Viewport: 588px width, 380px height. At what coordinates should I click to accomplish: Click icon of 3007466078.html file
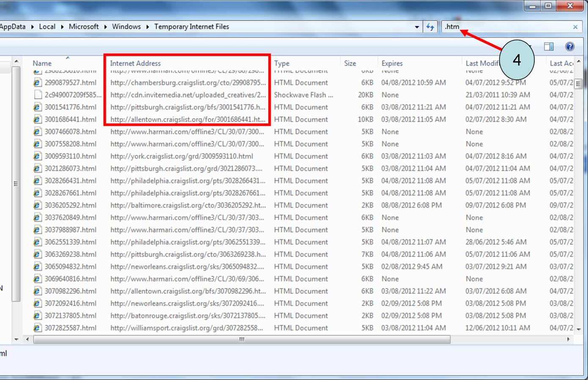pyautogui.click(x=37, y=132)
